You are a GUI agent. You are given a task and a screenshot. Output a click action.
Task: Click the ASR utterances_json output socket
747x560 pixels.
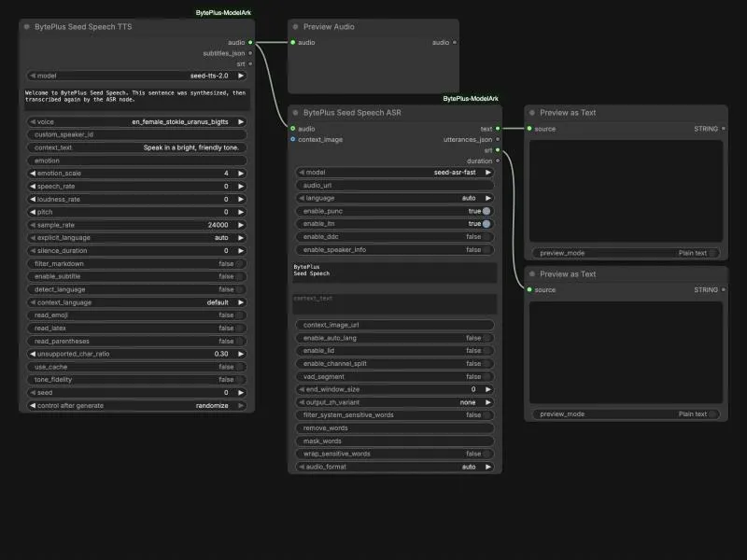tap(498, 139)
